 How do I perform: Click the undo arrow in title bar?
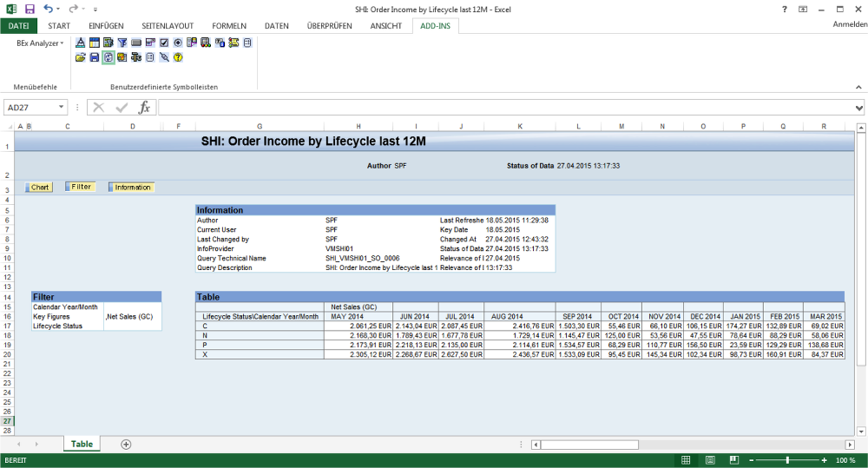pyautogui.click(x=49, y=8)
